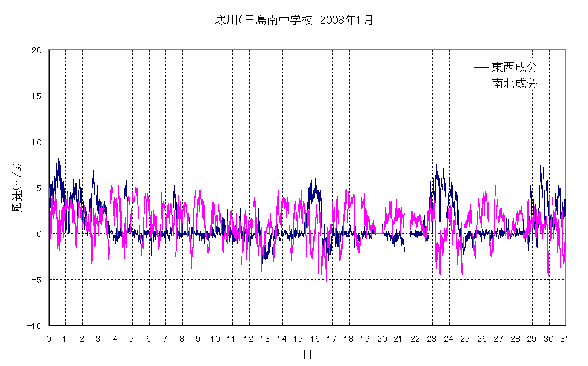The image size is (588, 366).
Task: Choose the x-axis day label 28
Action: [515, 339]
